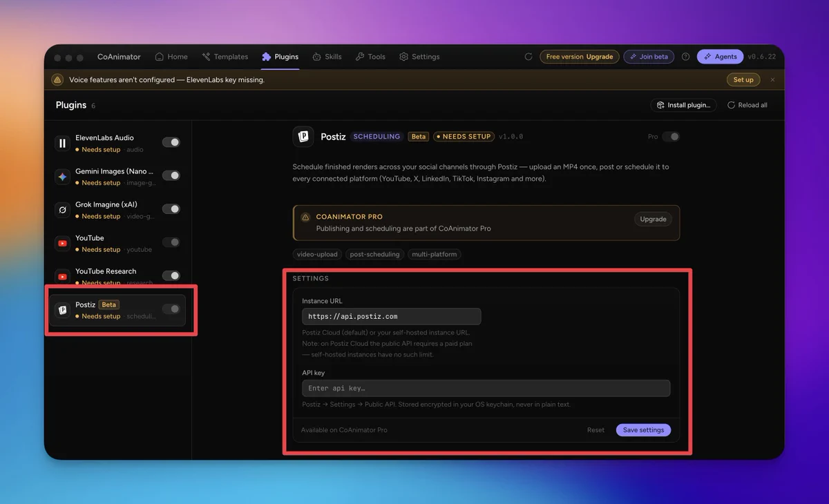Screen dimensions: 829x504
Task: Click the Postiz logo in detail header
Action: pyautogui.click(x=303, y=137)
